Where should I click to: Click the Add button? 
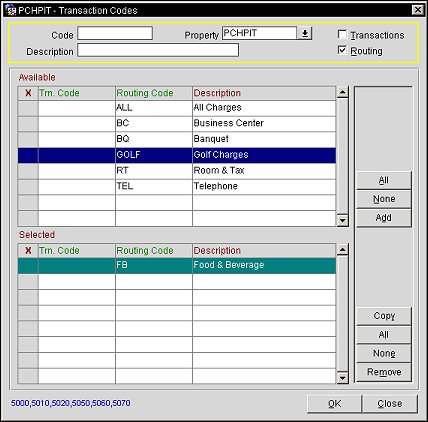click(384, 218)
